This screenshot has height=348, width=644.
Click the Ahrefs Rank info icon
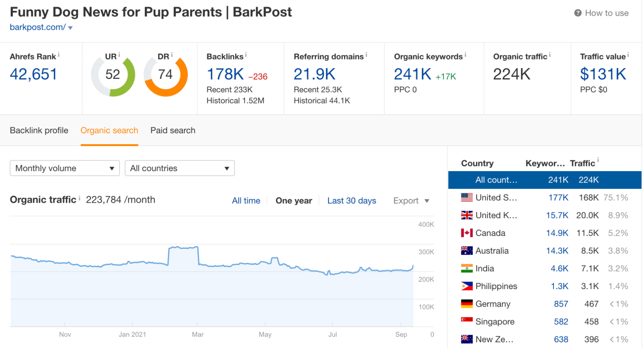tap(59, 54)
